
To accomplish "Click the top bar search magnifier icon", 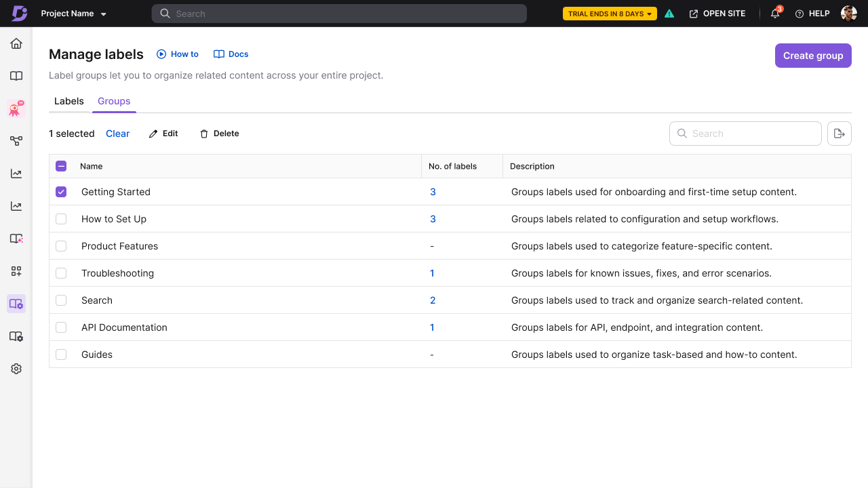I will tap(165, 14).
